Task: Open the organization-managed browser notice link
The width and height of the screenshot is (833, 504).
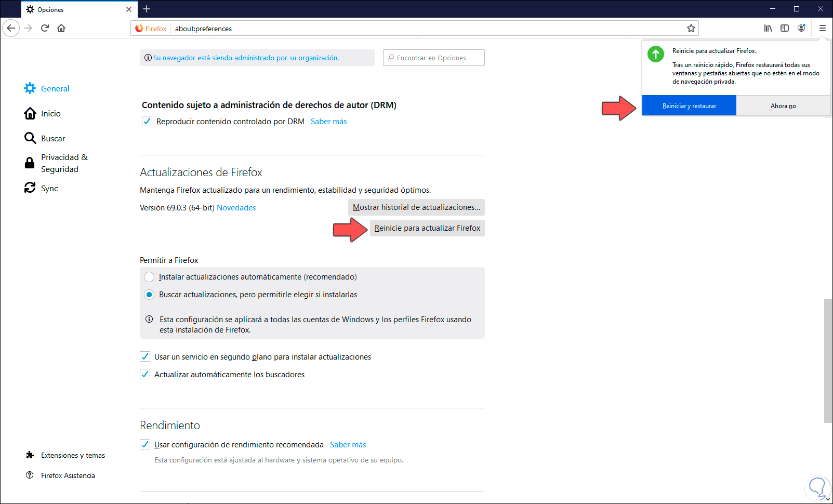Action: [246, 58]
